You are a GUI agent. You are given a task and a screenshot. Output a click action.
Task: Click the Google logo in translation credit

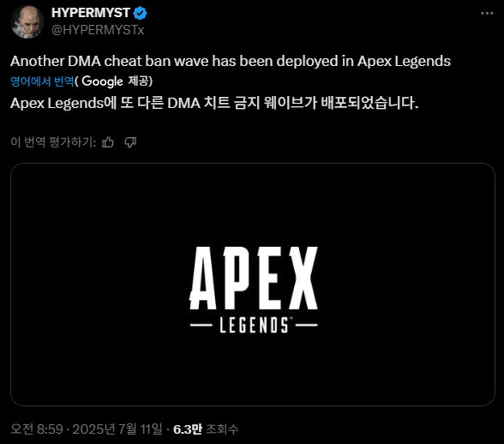pyautogui.click(x=102, y=81)
